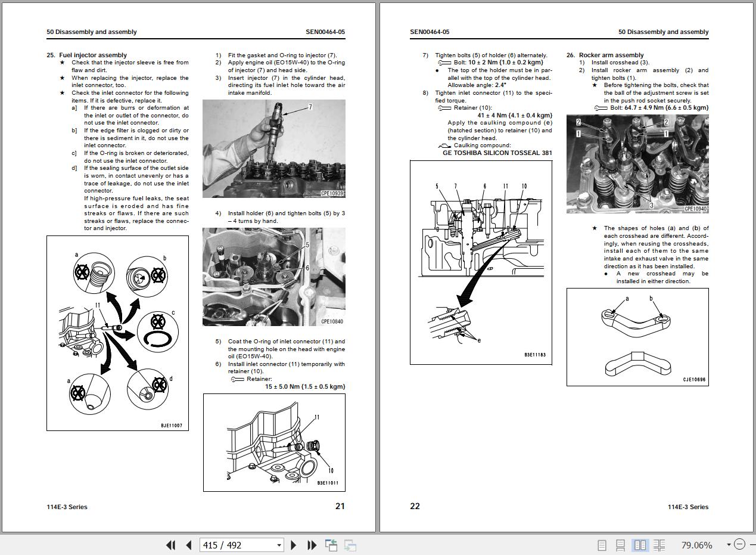
Task: Switch to continuous scrolling view
Action: 620,545
